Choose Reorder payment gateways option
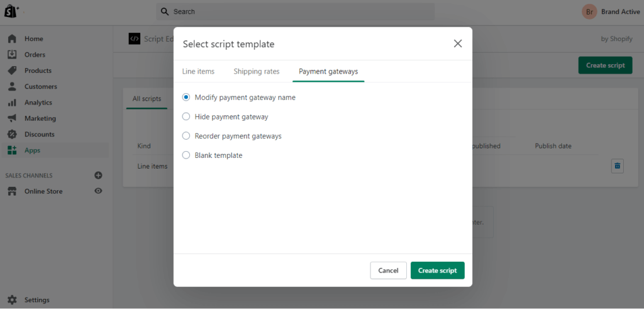Viewport: 644px width, 309px height. [186, 136]
